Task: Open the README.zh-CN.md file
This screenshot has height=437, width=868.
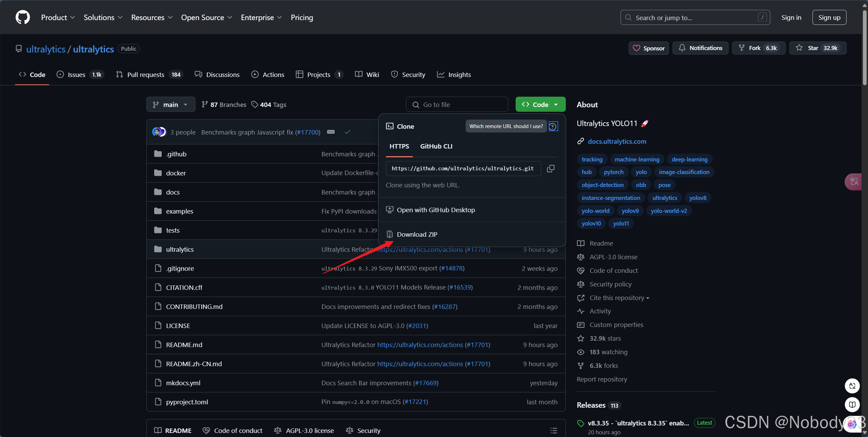Action: (194, 364)
